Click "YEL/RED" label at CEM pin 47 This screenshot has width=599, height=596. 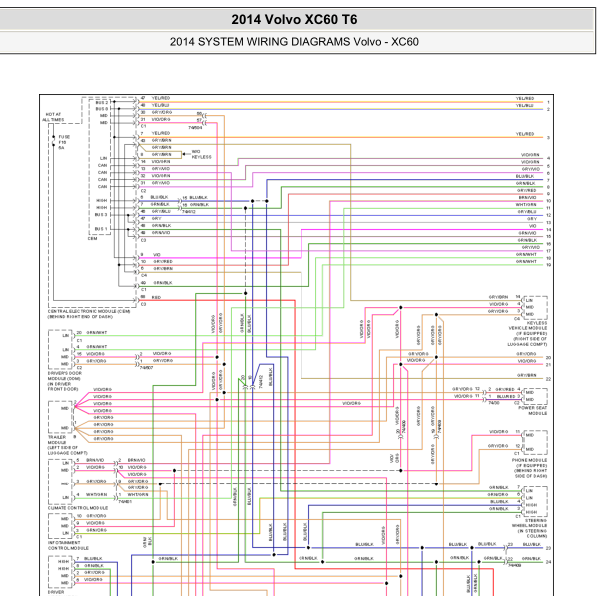[161, 98]
